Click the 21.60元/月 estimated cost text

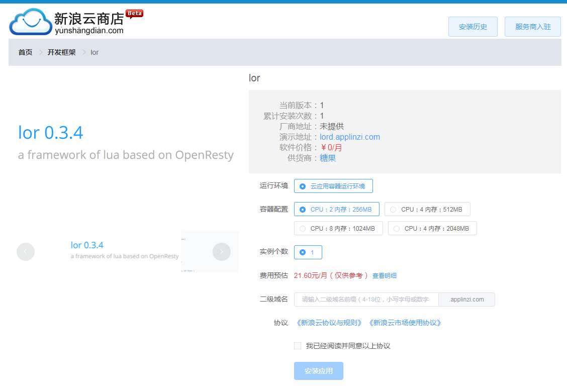331,275
